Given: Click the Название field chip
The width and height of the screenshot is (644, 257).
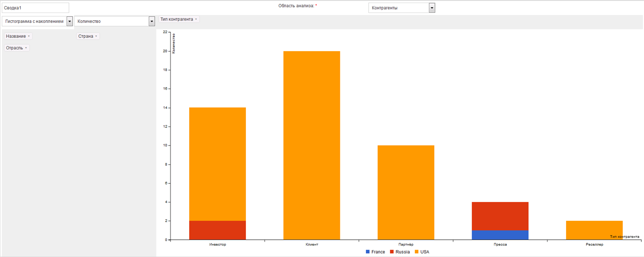Looking at the screenshot, I should (18, 37).
